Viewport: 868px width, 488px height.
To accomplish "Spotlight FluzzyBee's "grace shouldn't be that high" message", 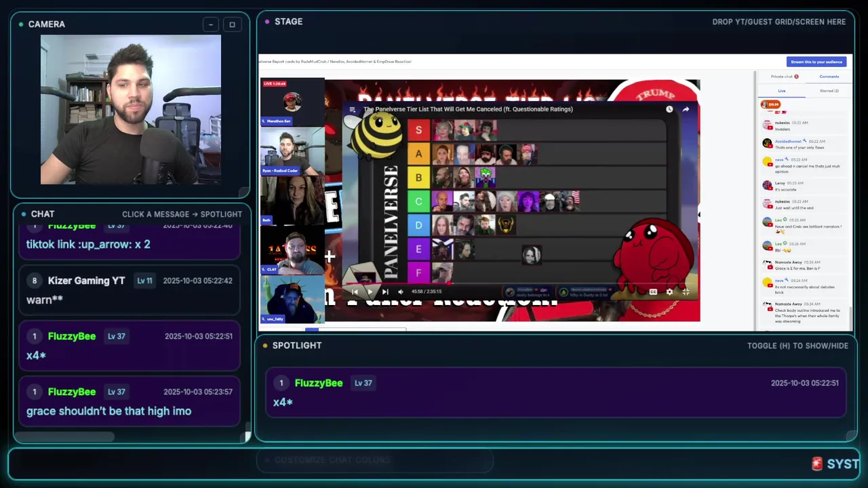I will coord(130,402).
